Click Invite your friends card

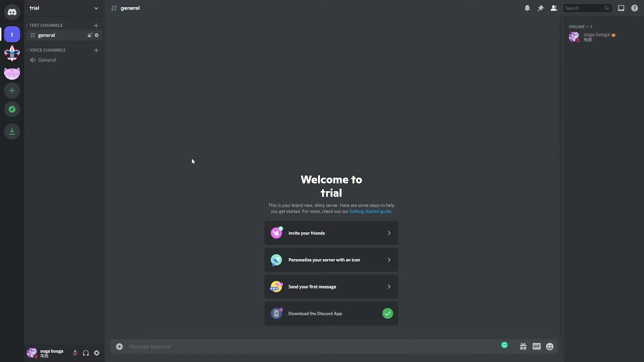pos(331,233)
